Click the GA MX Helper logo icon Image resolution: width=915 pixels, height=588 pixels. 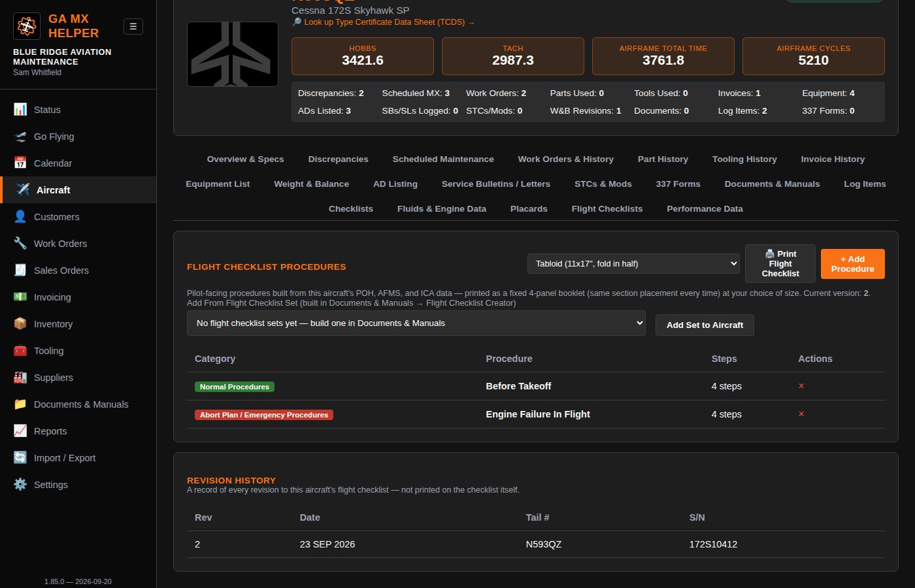(27, 26)
